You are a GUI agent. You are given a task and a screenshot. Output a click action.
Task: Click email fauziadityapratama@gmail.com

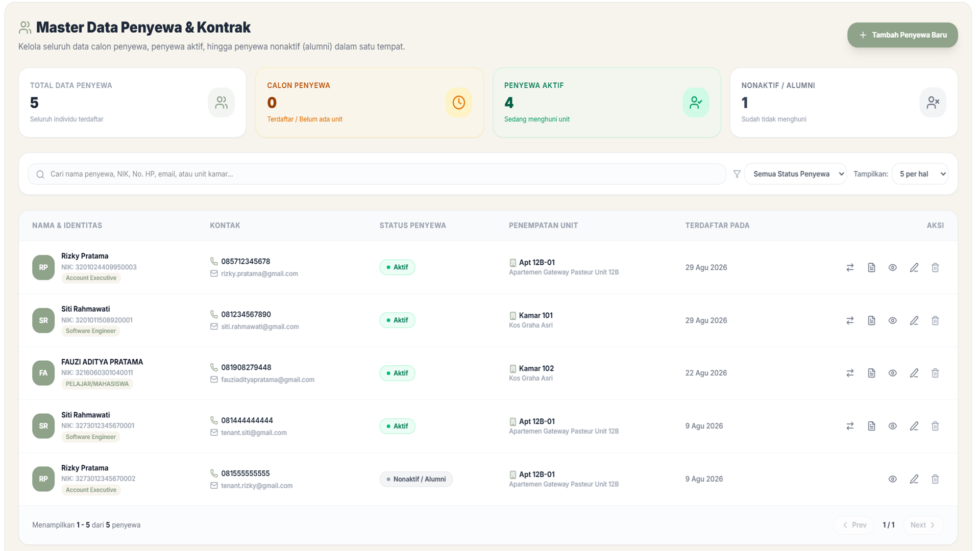[267, 380]
